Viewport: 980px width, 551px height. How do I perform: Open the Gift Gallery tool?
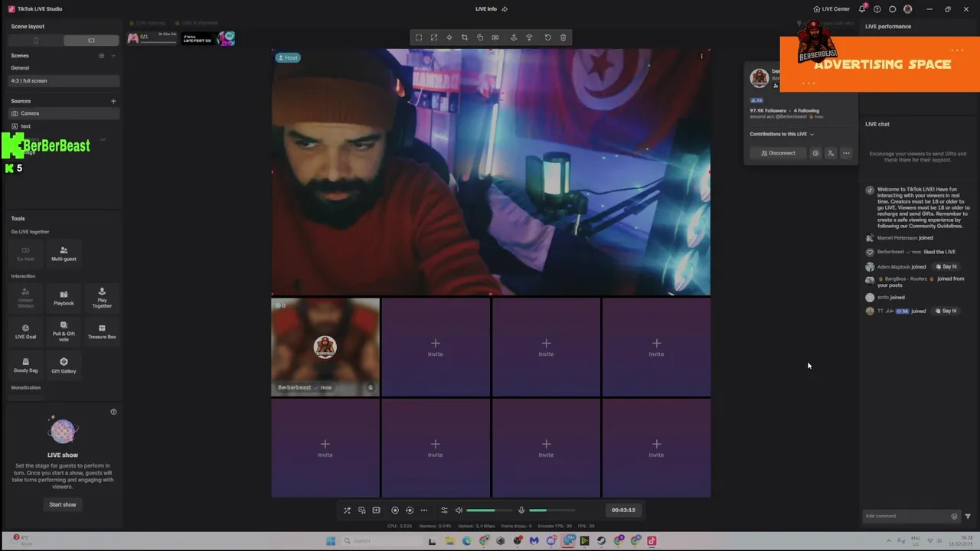tap(64, 366)
